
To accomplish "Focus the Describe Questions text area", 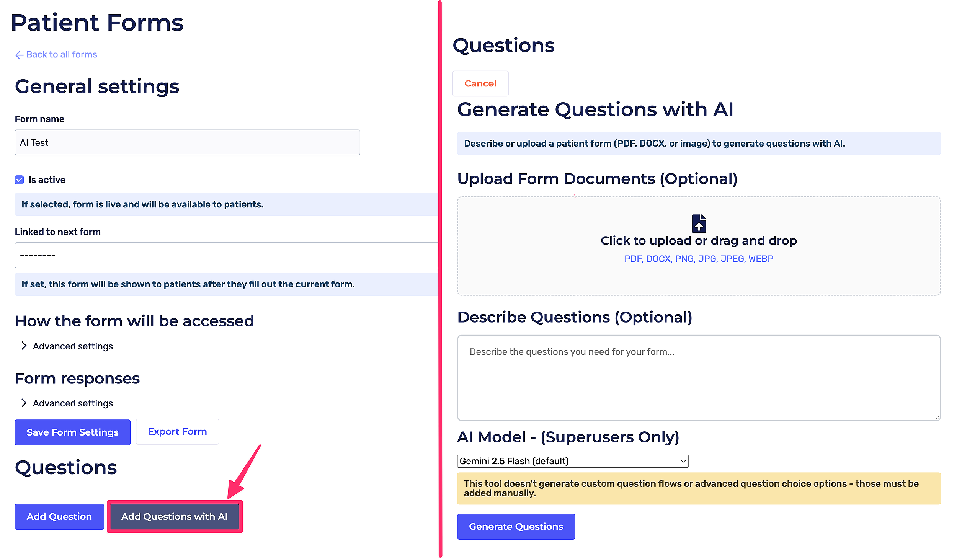I will [x=698, y=378].
